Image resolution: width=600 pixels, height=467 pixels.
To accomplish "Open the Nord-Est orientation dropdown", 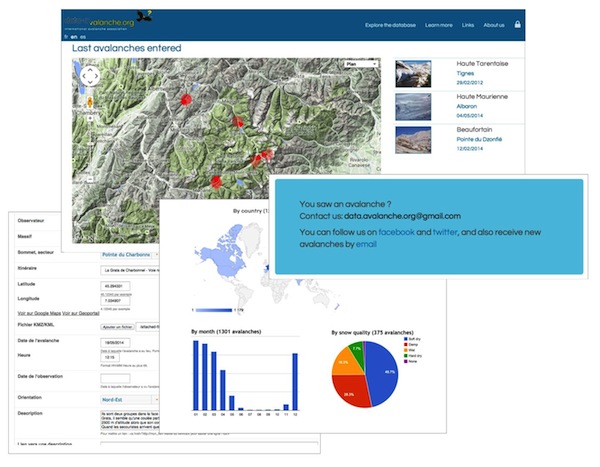I will click(130, 400).
